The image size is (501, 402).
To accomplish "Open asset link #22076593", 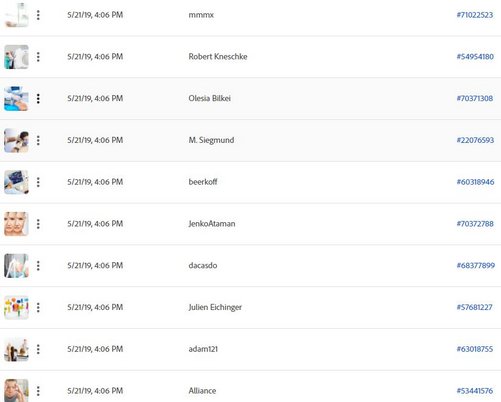I will (475, 140).
